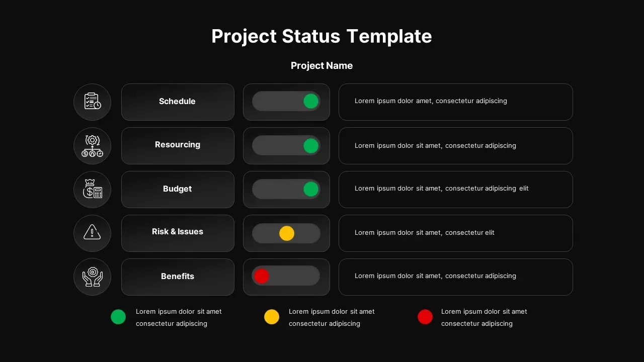Viewport: 644px width, 362px height.
Task: Click the Benefits label box
Action: (x=178, y=277)
